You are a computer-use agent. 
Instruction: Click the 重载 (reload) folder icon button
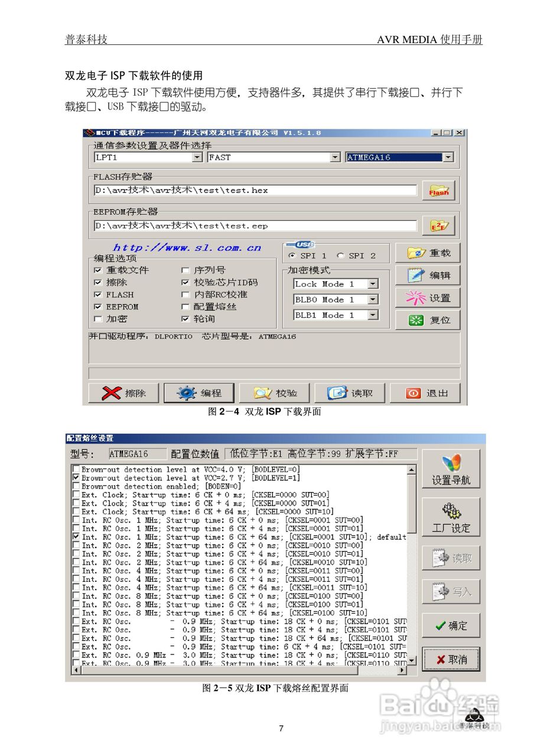(427, 253)
